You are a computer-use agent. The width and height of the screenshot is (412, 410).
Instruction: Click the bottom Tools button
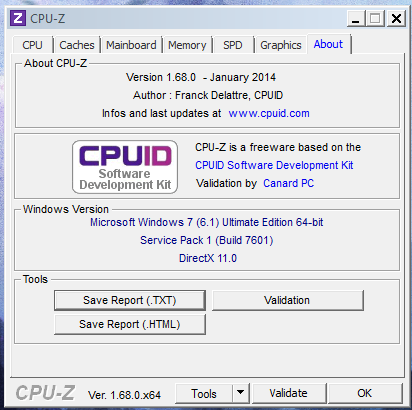pos(204,394)
